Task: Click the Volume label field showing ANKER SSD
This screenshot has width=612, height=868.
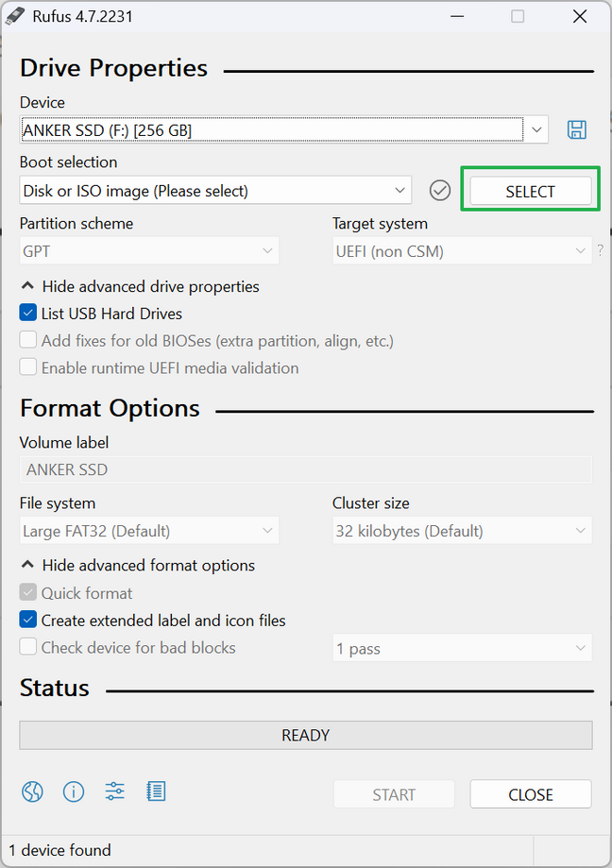Action: point(305,469)
